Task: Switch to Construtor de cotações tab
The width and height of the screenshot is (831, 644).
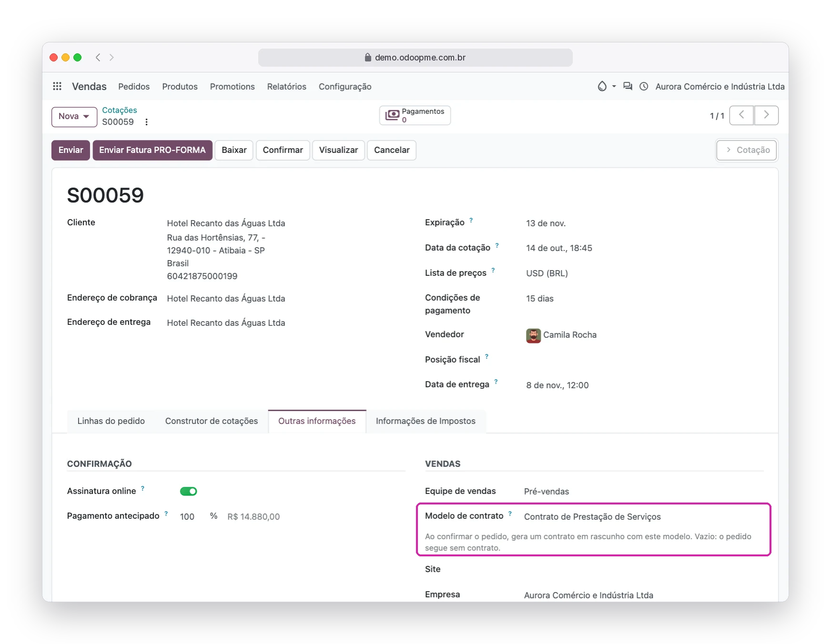Action: point(212,421)
